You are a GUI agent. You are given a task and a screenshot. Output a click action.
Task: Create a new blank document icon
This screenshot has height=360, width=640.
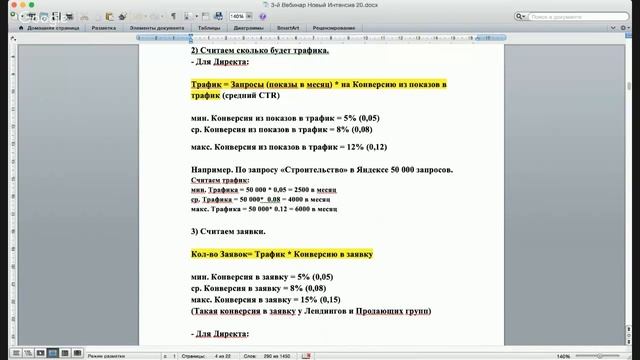tap(15, 16)
